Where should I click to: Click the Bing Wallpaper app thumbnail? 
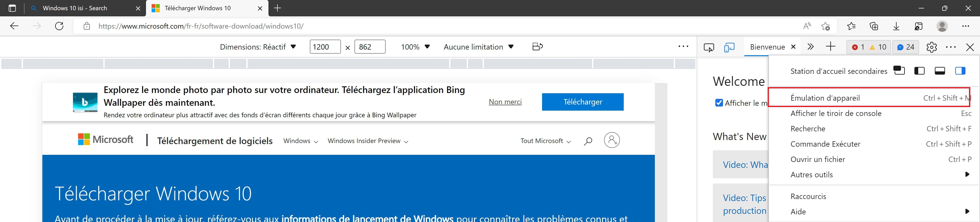(x=85, y=102)
